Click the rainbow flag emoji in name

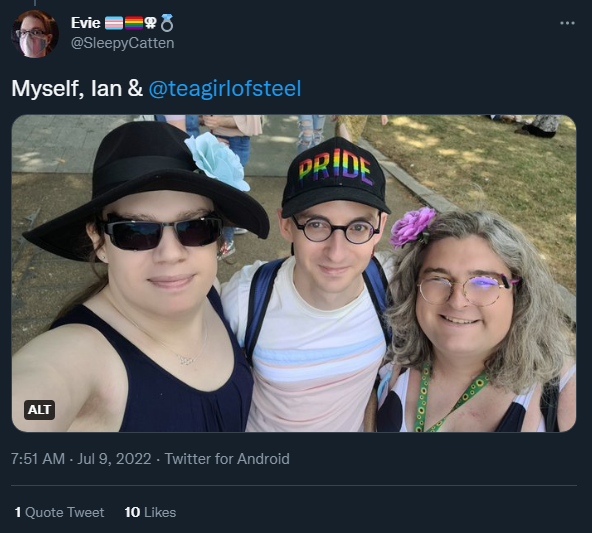(x=134, y=23)
